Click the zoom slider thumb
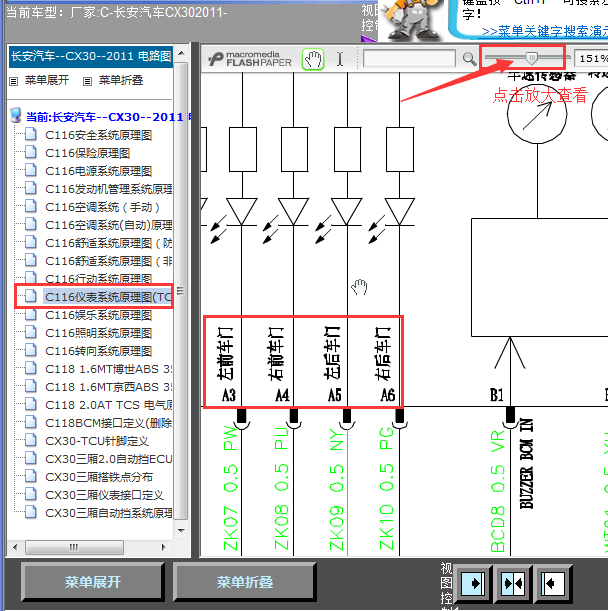Viewport: 608px width, 611px height. click(x=531, y=58)
